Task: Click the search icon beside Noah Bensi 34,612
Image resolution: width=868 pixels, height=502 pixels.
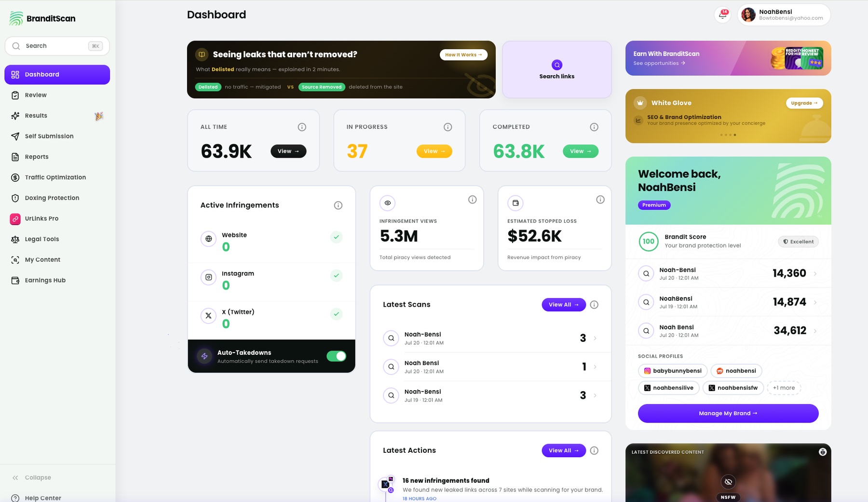Action: (x=646, y=331)
